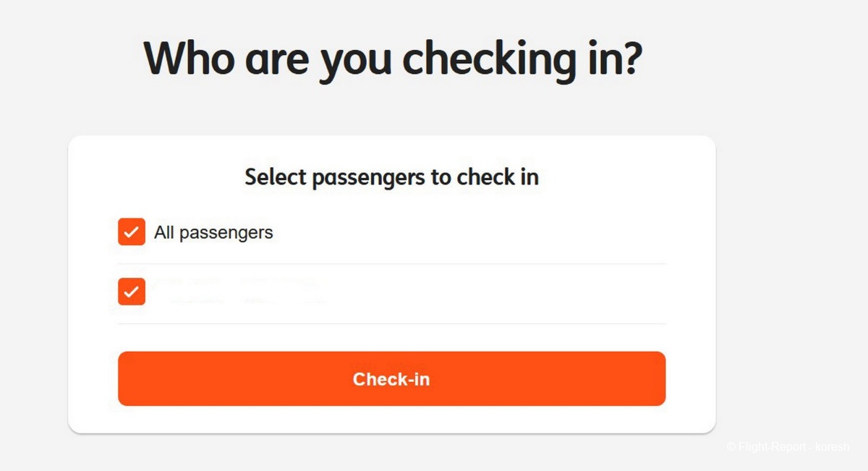
Task: Click the Flight-Report watermark text
Action: pyautogui.click(x=788, y=447)
